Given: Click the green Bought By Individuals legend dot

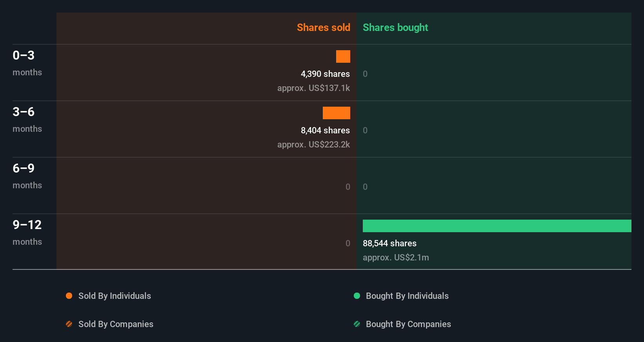Looking at the screenshot, I should point(357,296).
